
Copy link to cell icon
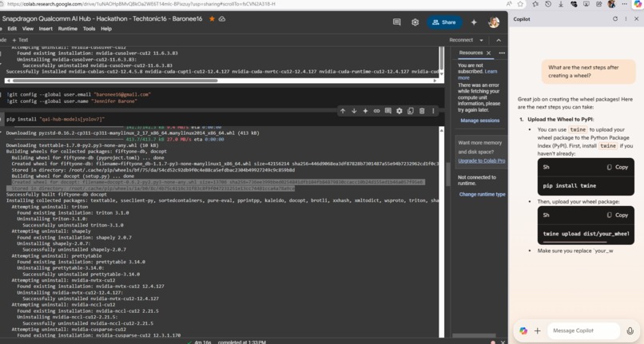point(376,111)
